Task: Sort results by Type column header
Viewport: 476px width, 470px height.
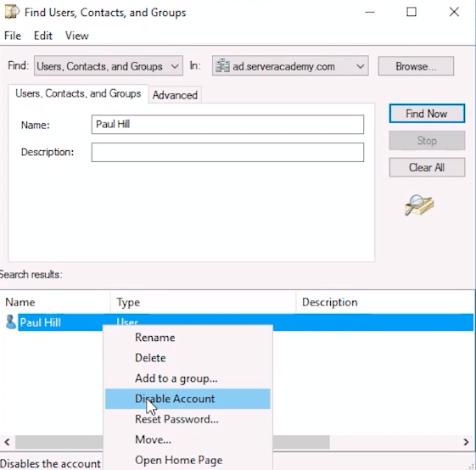Action: coord(203,302)
